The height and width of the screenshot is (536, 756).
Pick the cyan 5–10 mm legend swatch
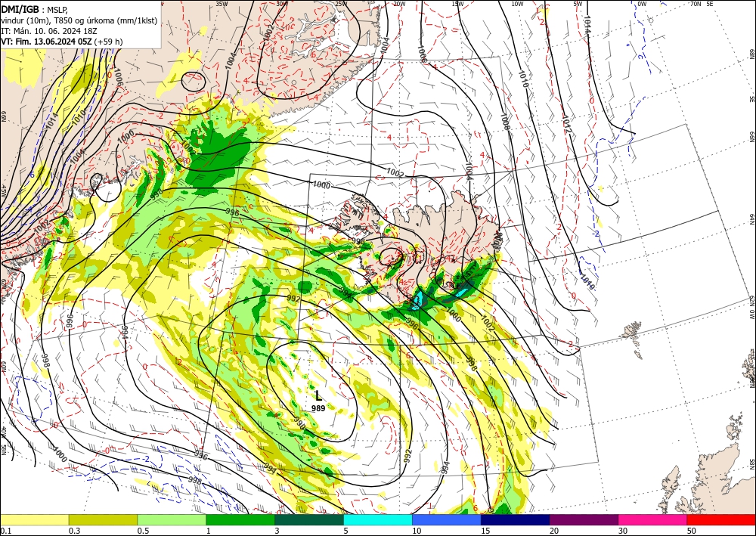coord(378,519)
